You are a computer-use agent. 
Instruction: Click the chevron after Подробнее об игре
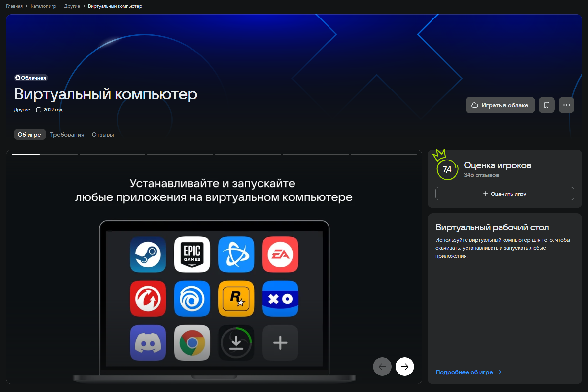[500, 372]
